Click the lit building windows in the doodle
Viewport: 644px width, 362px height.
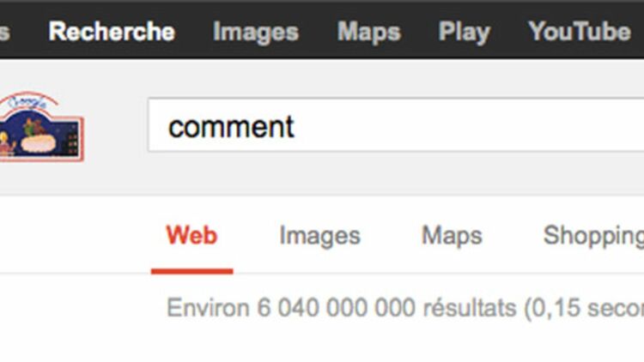[x=72, y=144]
